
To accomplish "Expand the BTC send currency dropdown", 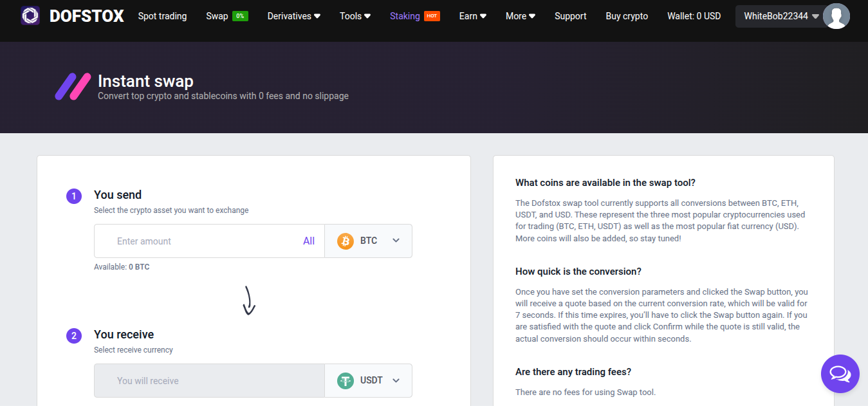I will click(396, 241).
